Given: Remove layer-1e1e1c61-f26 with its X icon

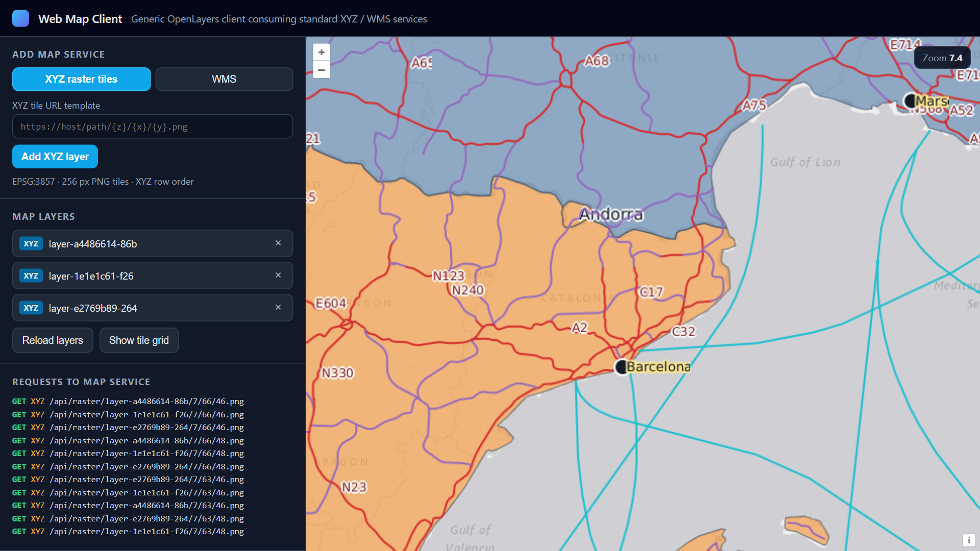Looking at the screenshot, I should pyautogui.click(x=278, y=275).
